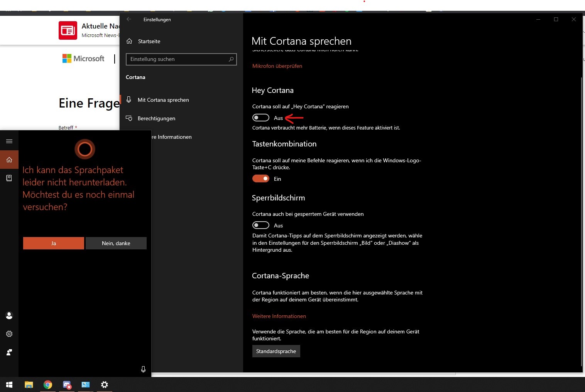The height and width of the screenshot is (392, 585).
Task: Click the Tastenkombination heading text
Action: [284, 144]
